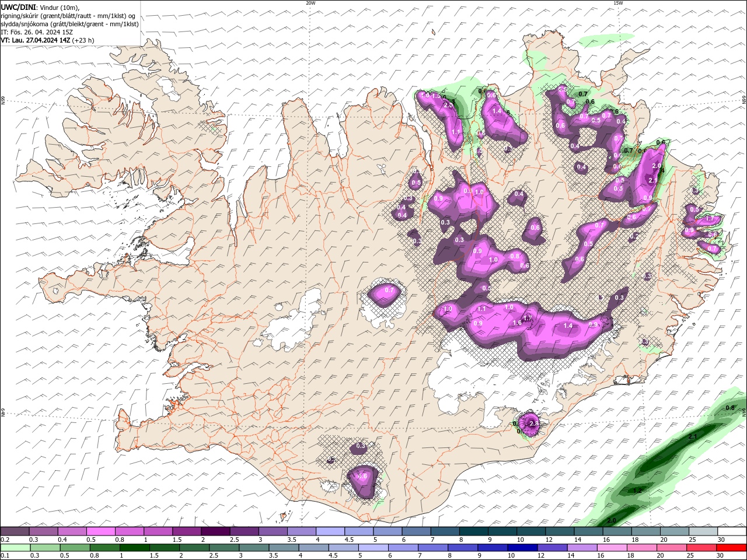Click the '20W' longitude label
This screenshot has width=747, height=560.
coord(310,3)
